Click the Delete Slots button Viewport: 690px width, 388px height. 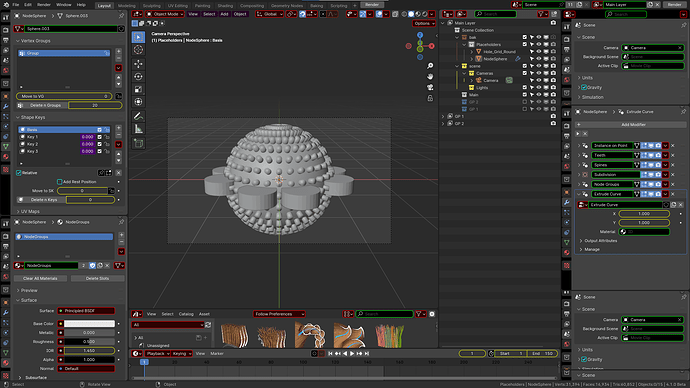point(97,278)
